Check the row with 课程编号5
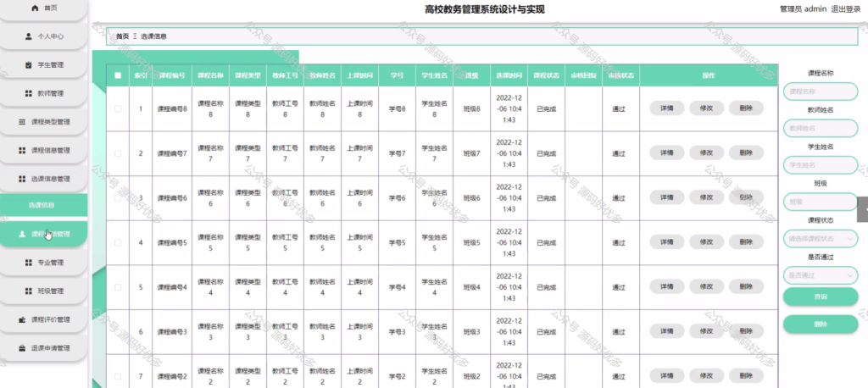 (x=118, y=242)
